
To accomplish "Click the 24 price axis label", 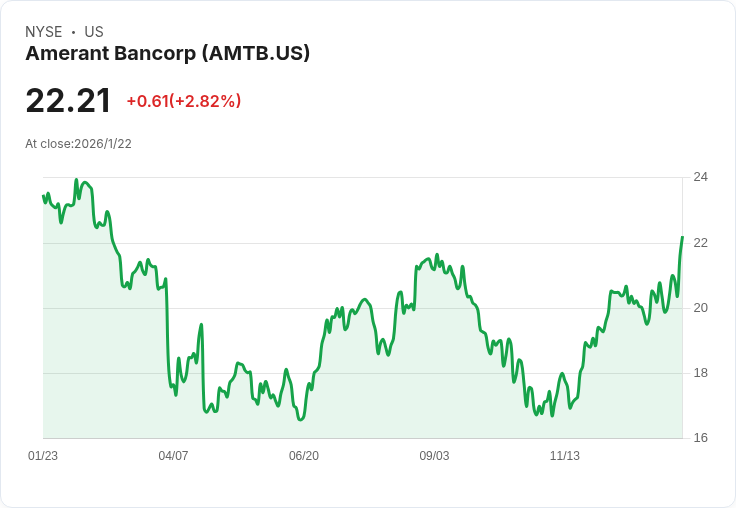I will [x=700, y=177].
